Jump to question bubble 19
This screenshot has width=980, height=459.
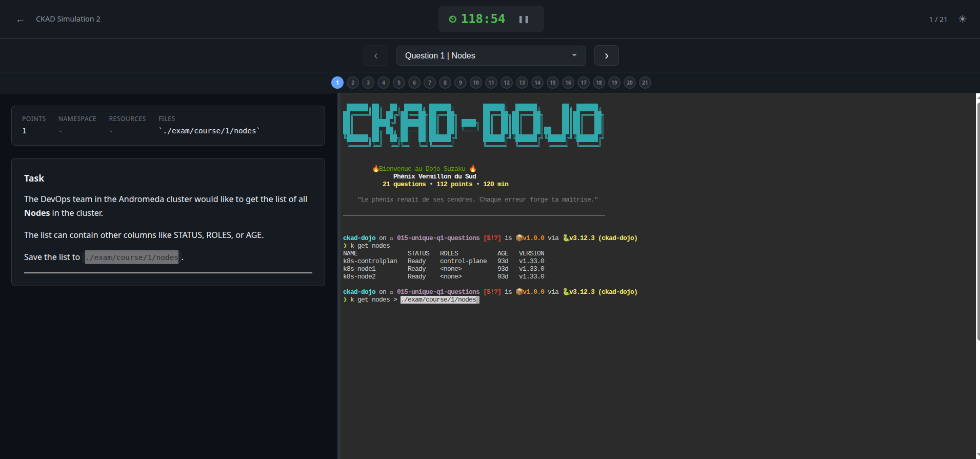tap(614, 83)
